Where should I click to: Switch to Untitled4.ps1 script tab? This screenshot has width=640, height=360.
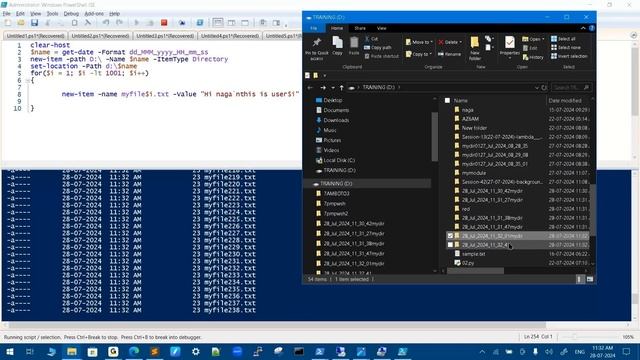pyautogui.click(x=230, y=36)
